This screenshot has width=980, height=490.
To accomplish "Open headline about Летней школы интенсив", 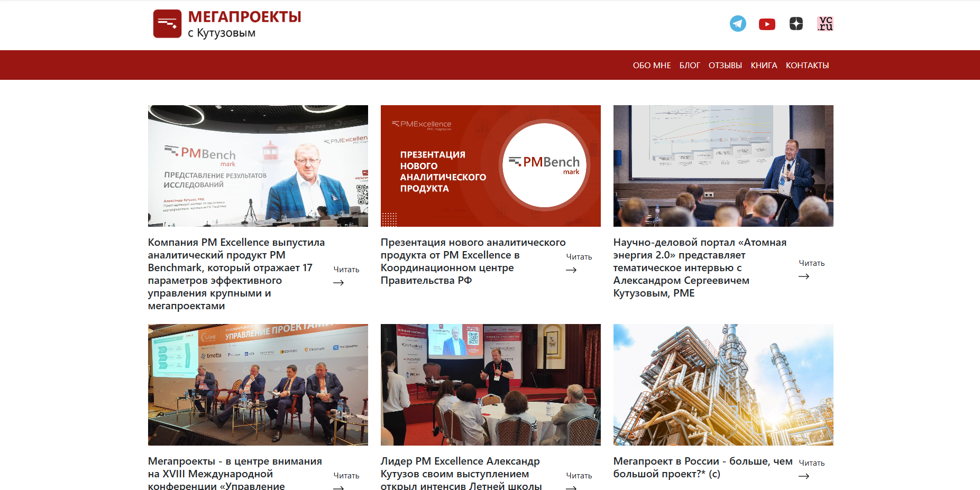I will coord(461,473).
